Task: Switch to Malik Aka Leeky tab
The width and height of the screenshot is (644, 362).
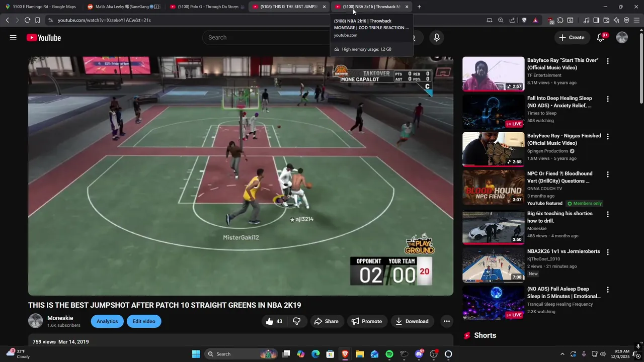Action: pyautogui.click(x=124, y=7)
